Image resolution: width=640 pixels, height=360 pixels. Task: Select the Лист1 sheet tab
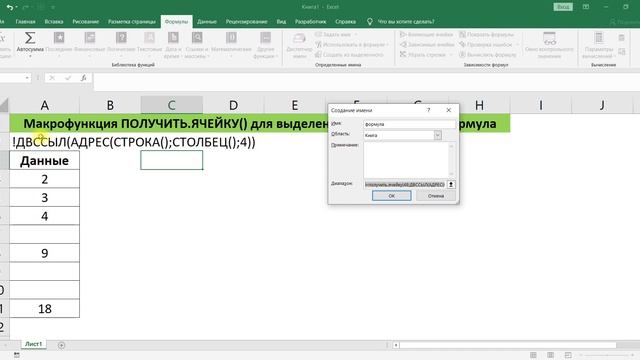(x=33, y=344)
